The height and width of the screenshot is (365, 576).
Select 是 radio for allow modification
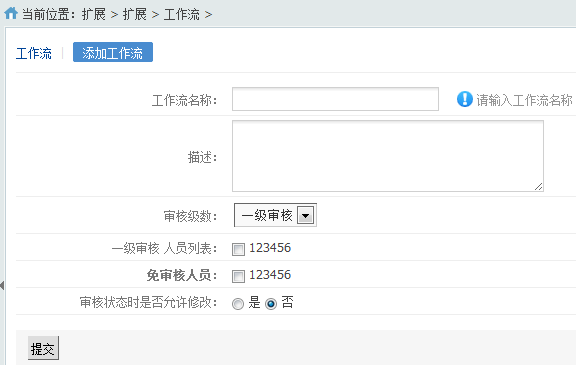tap(238, 304)
